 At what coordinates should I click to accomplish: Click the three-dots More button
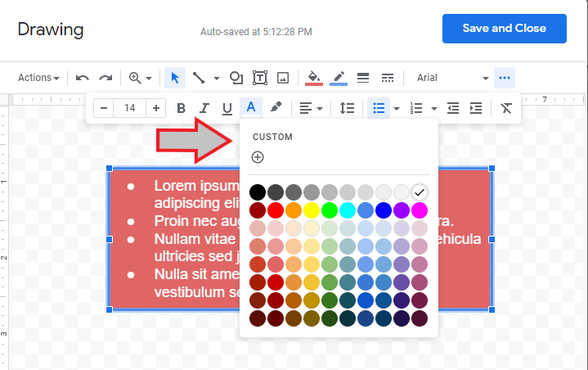[505, 78]
